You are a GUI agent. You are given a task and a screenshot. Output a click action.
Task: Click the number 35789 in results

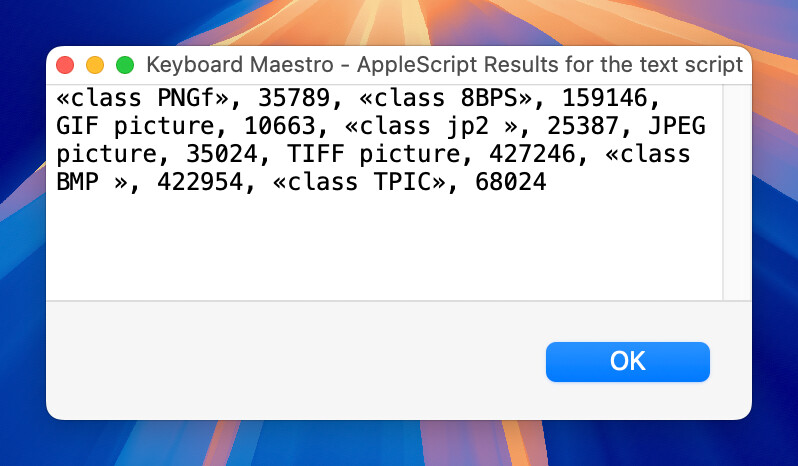[x=294, y=98]
